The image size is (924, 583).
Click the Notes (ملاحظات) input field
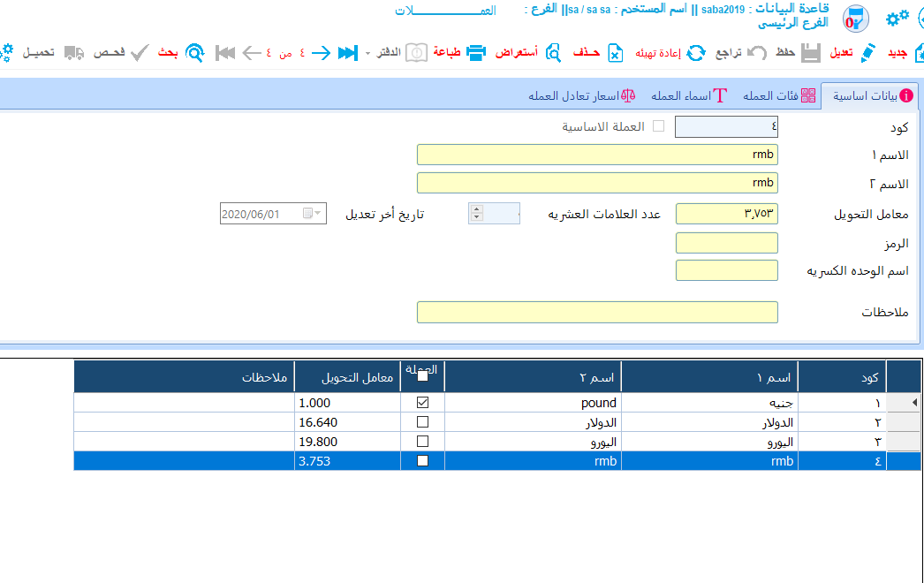tap(596, 313)
